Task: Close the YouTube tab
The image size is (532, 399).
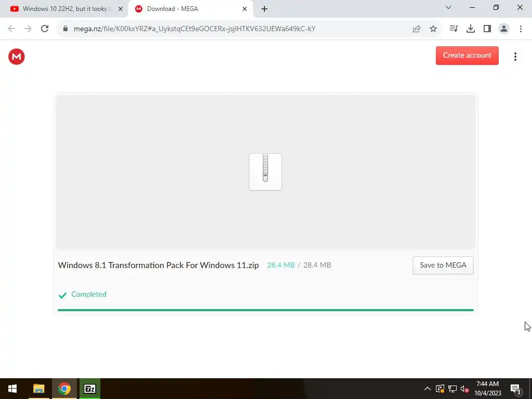Action: (121, 9)
